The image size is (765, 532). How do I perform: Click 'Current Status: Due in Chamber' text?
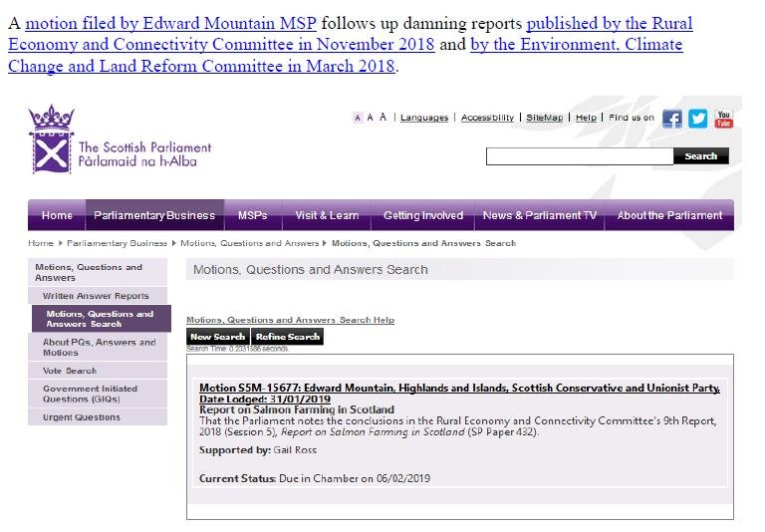tap(315, 478)
